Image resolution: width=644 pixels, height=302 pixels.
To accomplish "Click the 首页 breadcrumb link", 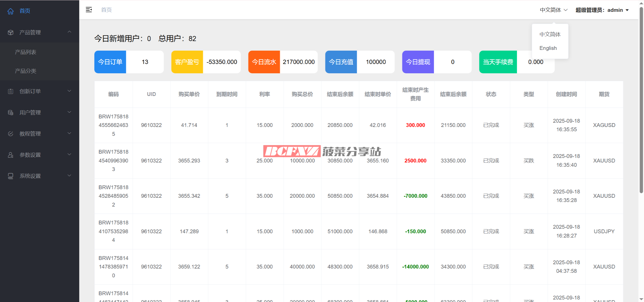I will coord(106,10).
